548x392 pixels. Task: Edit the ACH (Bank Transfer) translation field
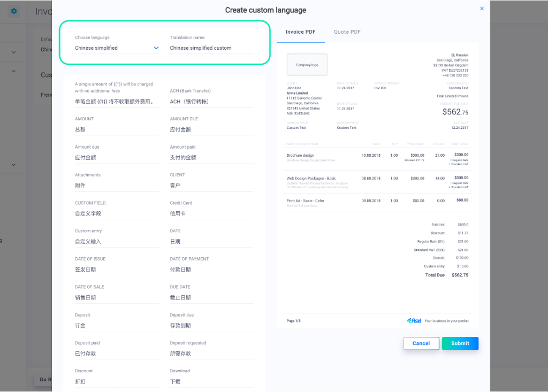click(x=211, y=102)
